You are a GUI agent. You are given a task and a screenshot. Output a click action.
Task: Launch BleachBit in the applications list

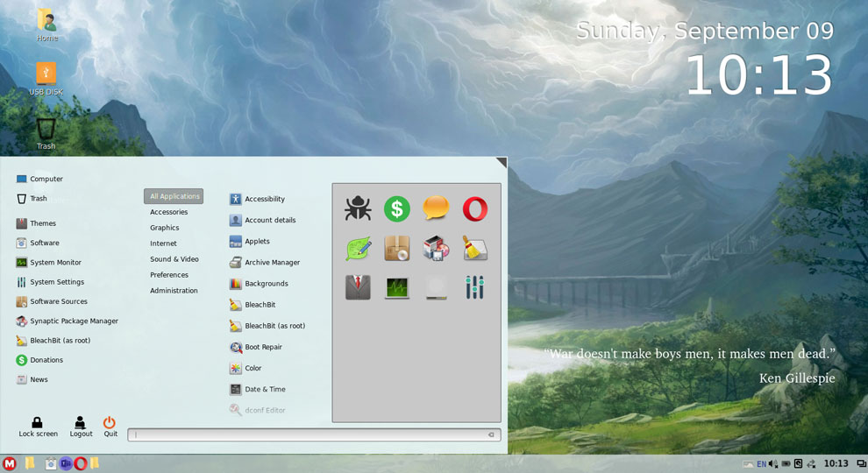click(253, 305)
